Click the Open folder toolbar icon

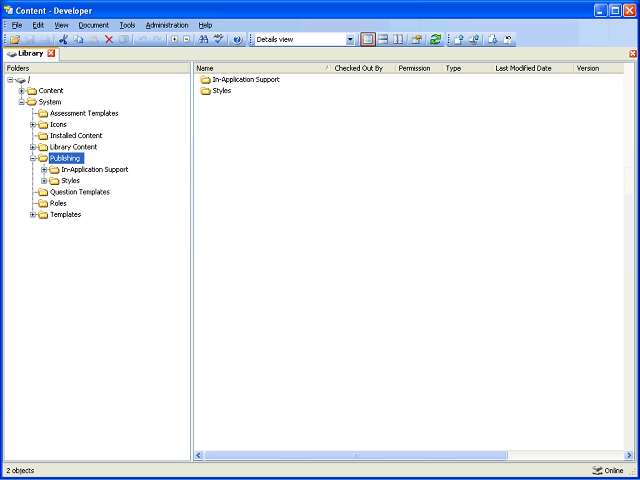(16, 40)
